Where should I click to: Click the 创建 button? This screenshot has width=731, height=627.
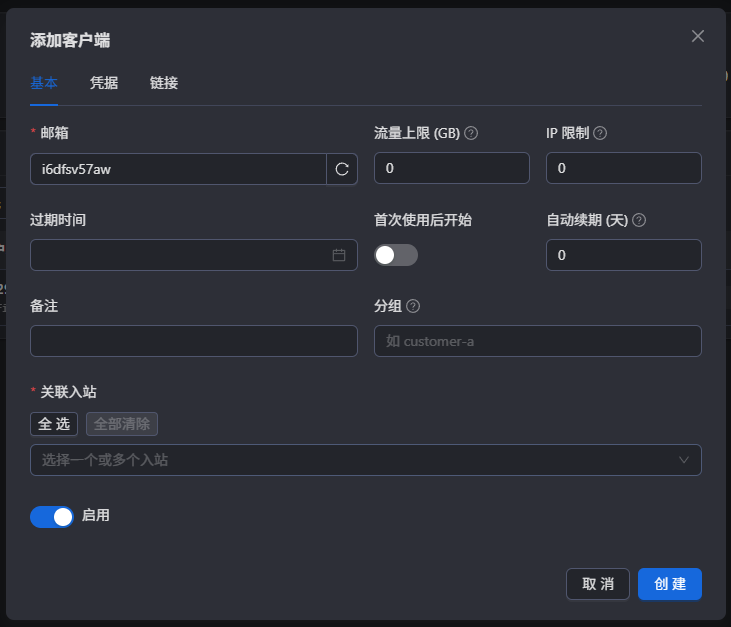tap(669, 584)
